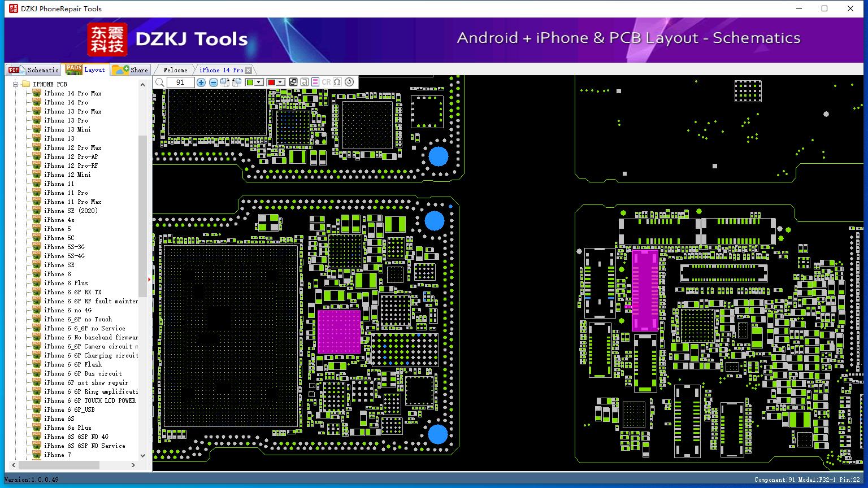Select iPhone 6 6P RX TX item

pos(73,292)
